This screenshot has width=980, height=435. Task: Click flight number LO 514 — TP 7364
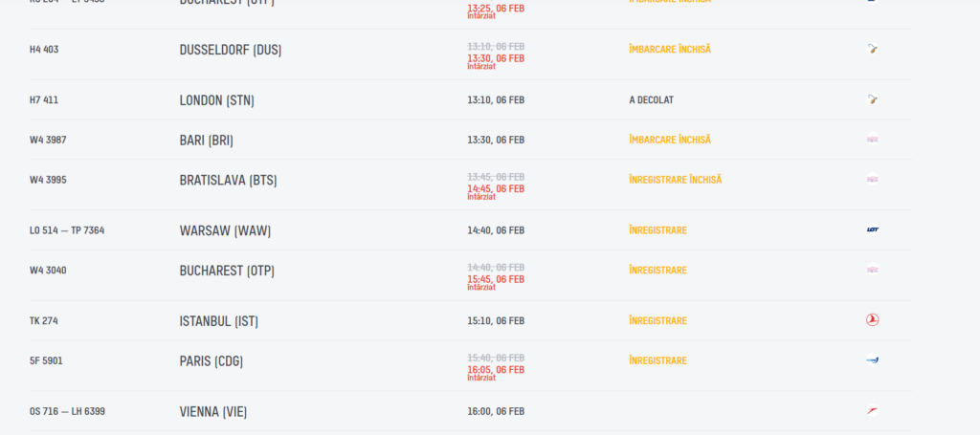(x=67, y=230)
